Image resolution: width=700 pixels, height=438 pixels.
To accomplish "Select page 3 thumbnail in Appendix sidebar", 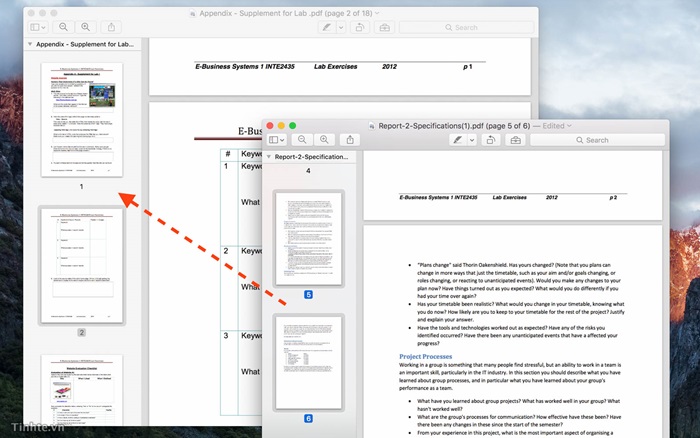I will click(x=82, y=390).
